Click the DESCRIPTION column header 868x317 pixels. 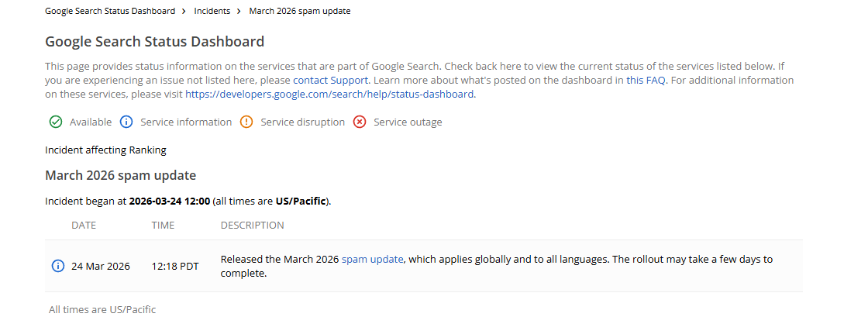(x=252, y=226)
